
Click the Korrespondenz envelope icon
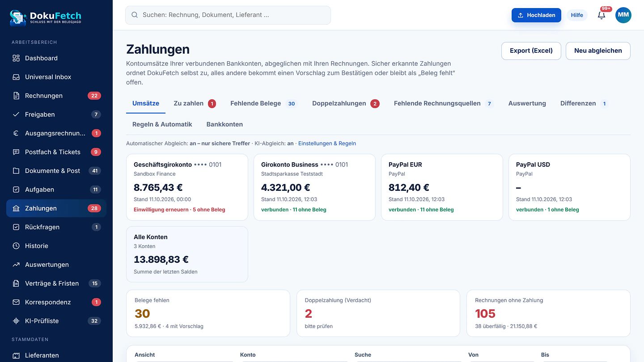click(16, 302)
